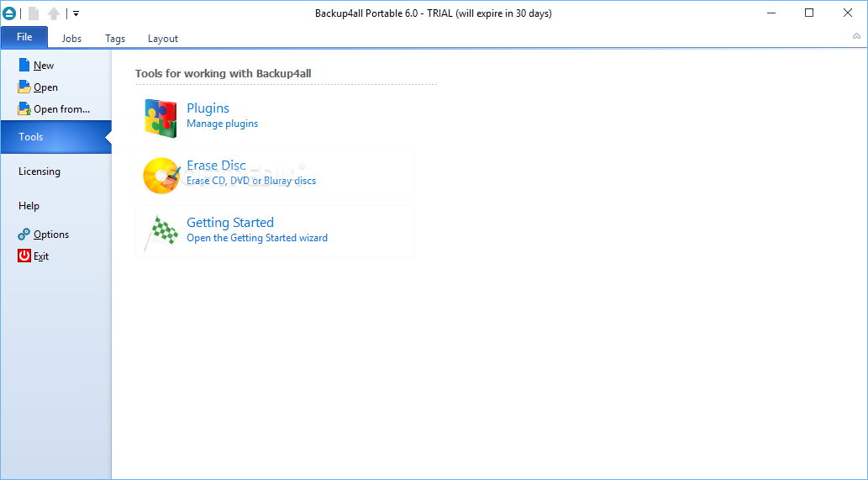Close the Backup4all window
The height and width of the screenshot is (480, 868).
pos(848,13)
